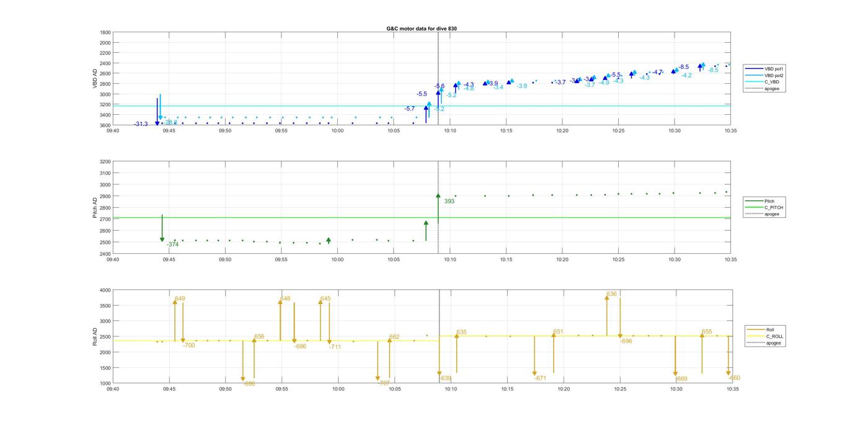Click the title 'G&C motor data for dive 830'
The height and width of the screenshot is (430, 868).
point(422,29)
